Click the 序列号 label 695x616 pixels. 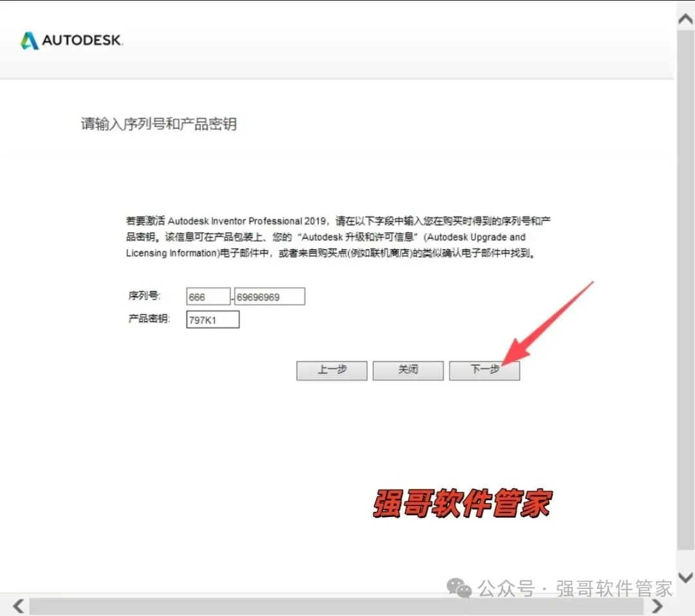tap(145, 295)
